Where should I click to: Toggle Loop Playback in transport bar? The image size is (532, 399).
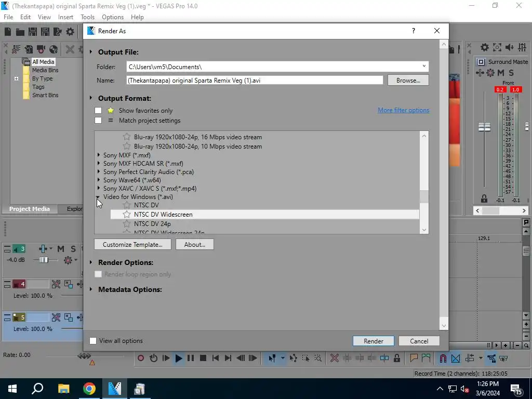[153, 358]
